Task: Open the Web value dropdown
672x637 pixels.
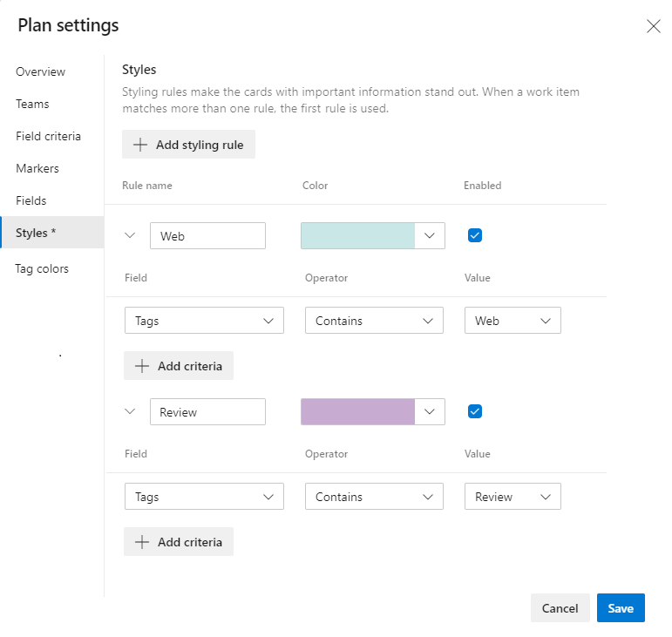Action: pos(512,321)
